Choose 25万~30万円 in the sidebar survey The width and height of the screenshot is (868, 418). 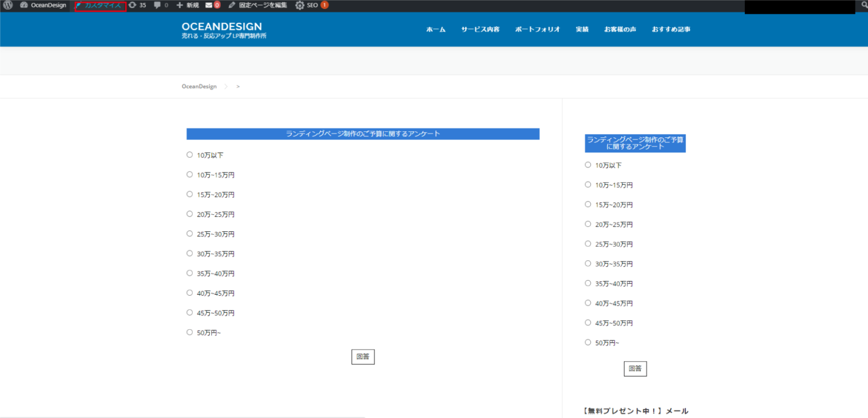coord(588,243)
